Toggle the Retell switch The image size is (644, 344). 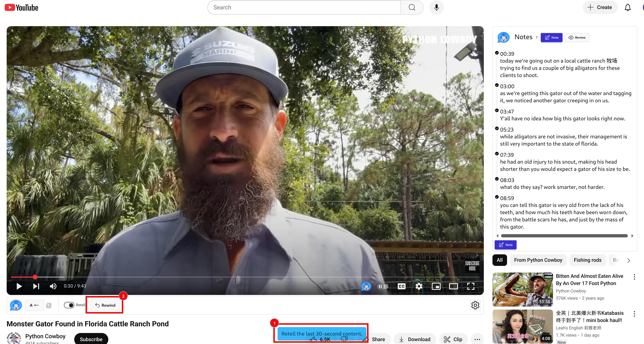(69, 305)
